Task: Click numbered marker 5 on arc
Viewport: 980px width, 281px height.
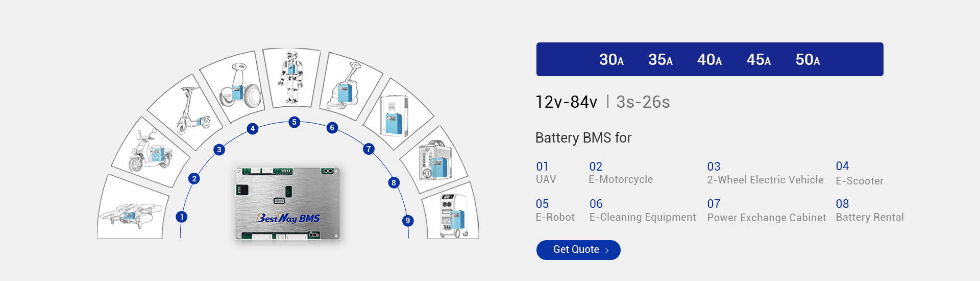Action: (x=294, y=122)
